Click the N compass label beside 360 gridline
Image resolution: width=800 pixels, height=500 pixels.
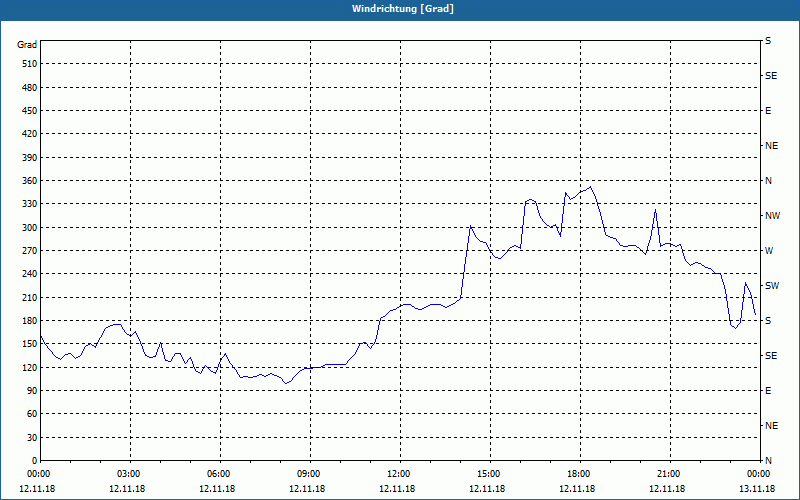pyautogui.click(x=768, y=181)
